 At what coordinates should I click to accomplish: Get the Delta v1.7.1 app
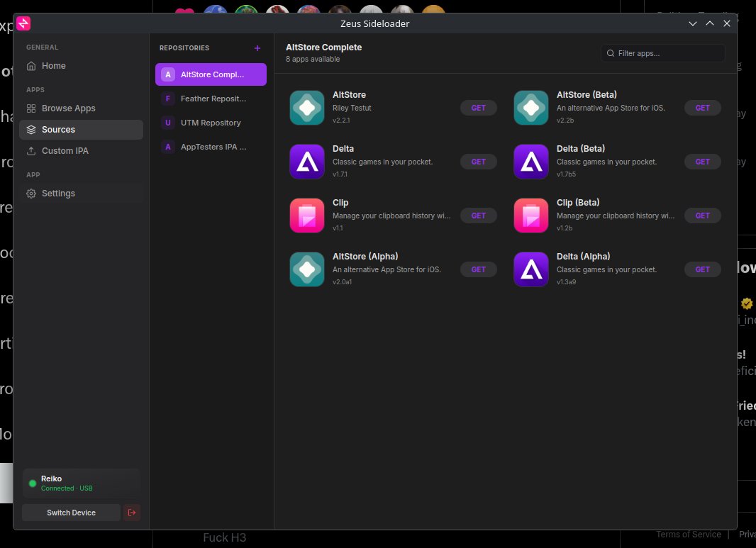478,162
